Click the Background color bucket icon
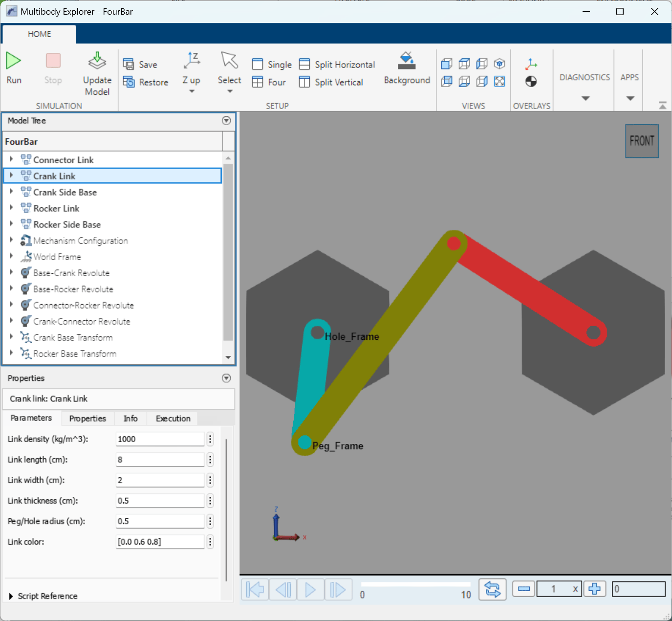672x621 pixels. (x=407, y=61)
